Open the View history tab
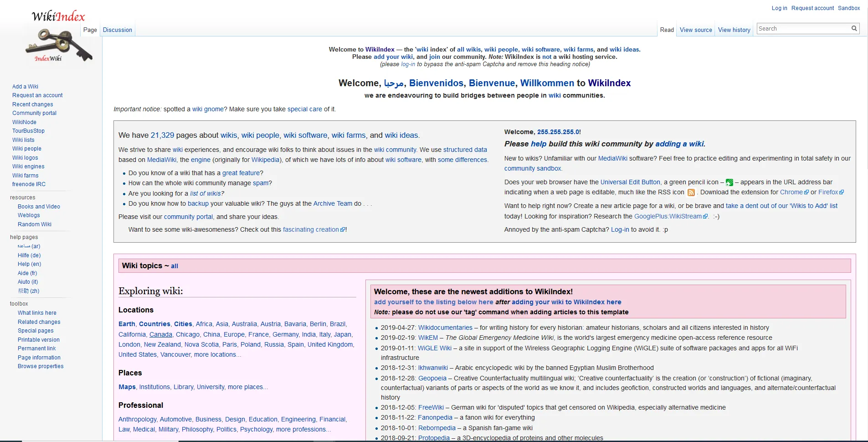 pos(734,30)
